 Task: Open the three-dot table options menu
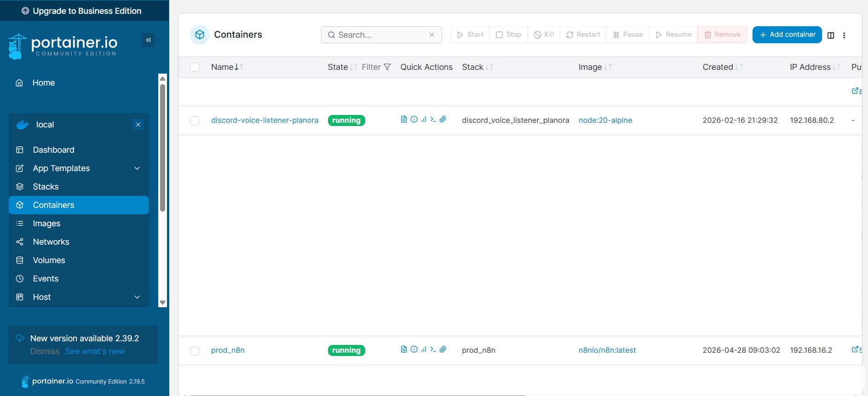[x=844, y=35]
